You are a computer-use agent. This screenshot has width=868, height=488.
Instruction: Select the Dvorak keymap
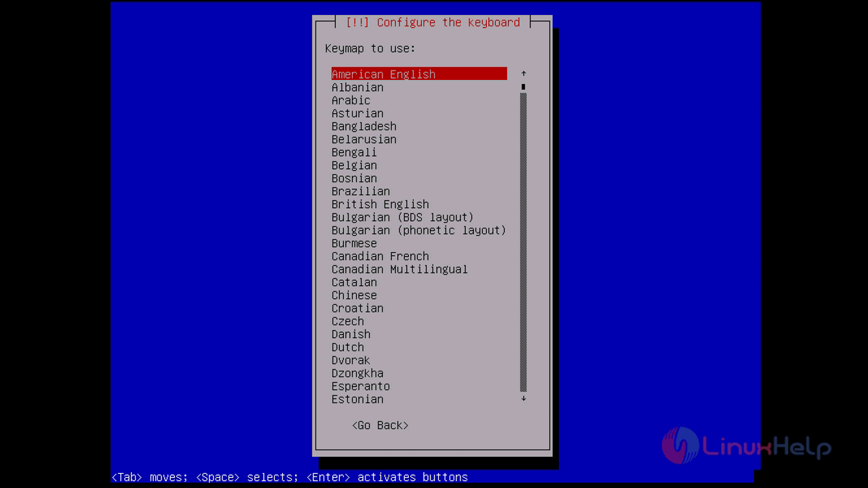[351, 361]
